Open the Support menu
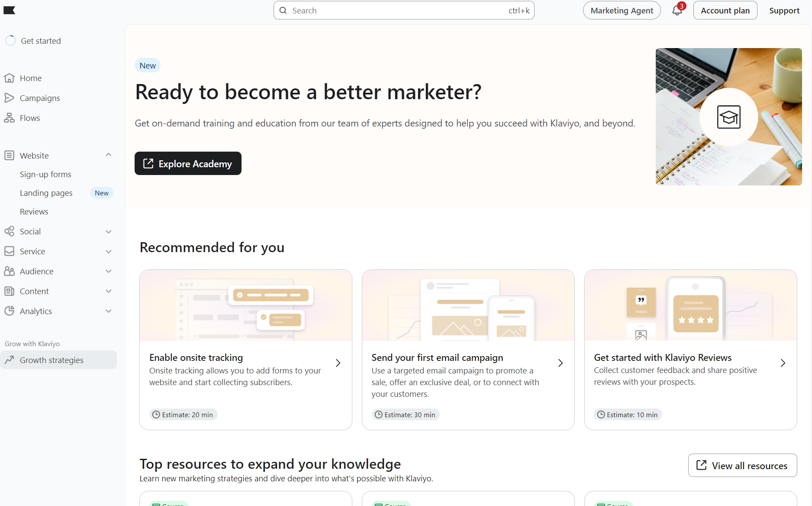 click(784, 10)
